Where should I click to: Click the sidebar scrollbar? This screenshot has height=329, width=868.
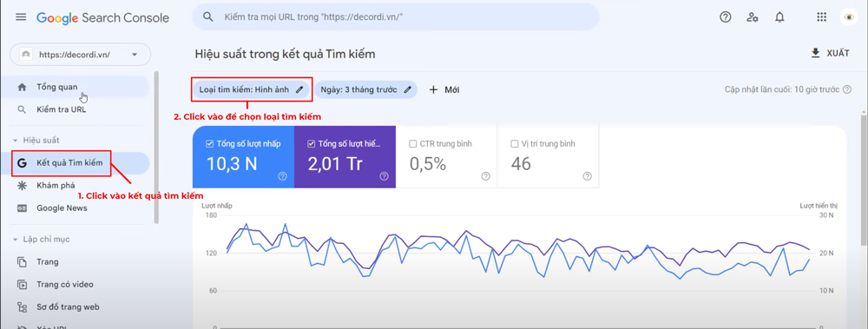(156, 147)
